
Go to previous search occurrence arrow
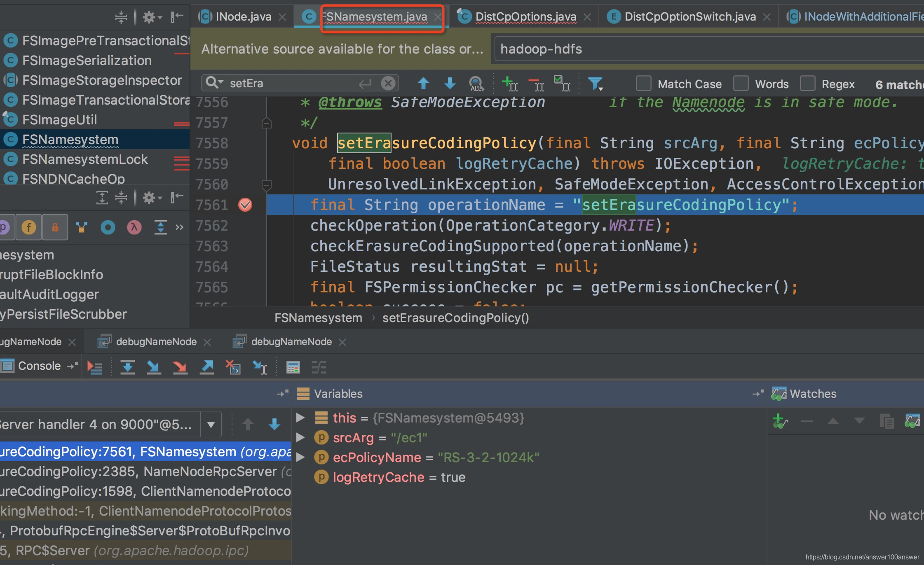pos(423,84)
